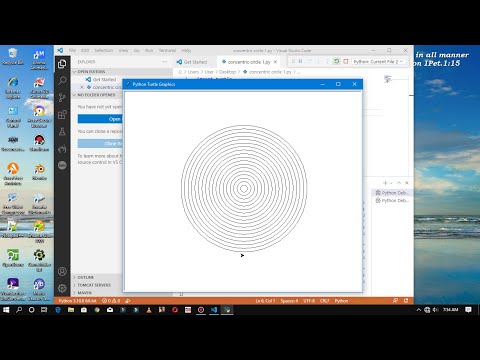Close the concentric circle 1.py editor tab
The height and width of the screenshot is (360, 480).
click(275, 62)
